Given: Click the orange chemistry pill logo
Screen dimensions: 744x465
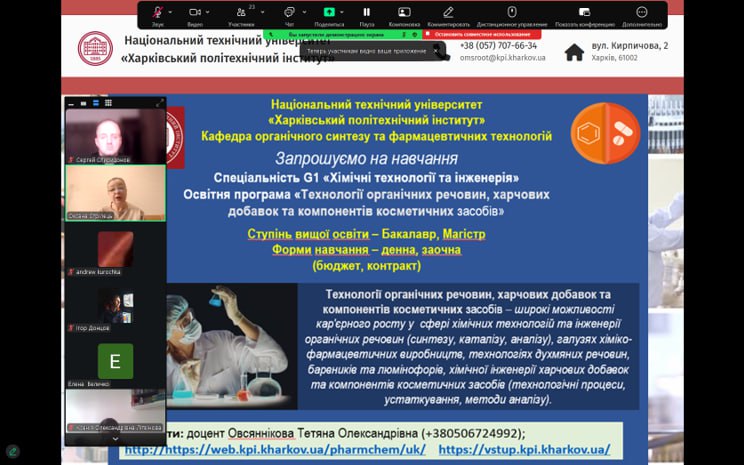Looking at the screenshot, I should point(605,133).
